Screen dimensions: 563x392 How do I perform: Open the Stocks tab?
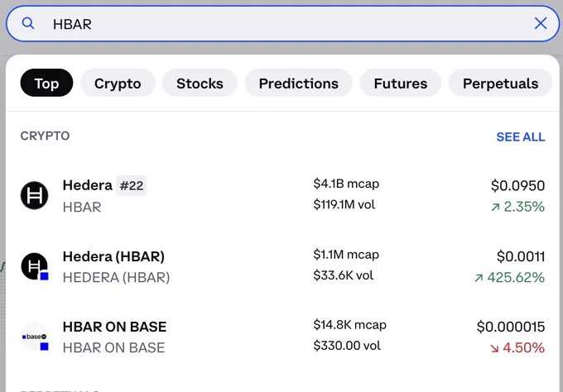[x=200, y=83]
